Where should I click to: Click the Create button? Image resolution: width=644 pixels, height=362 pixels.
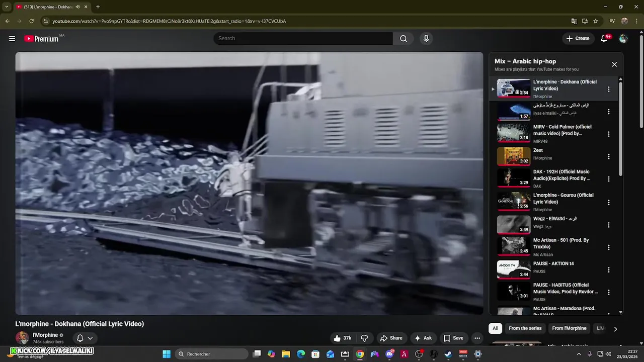pyautogui.click(x=578, y=38)
